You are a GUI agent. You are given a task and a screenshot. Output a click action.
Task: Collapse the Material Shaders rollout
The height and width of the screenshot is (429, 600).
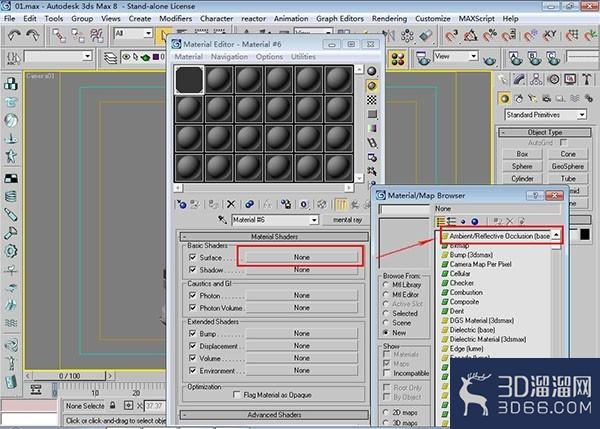(274, 237)
